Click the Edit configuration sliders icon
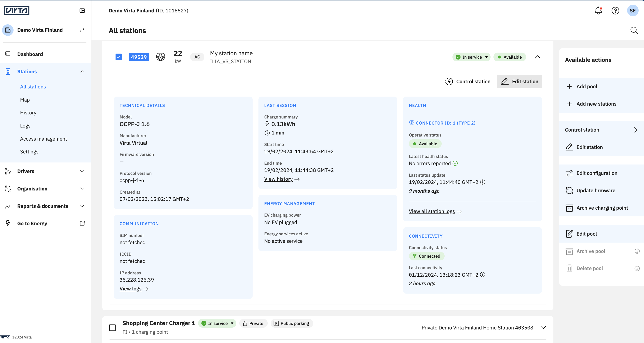 tap(569, 173)
